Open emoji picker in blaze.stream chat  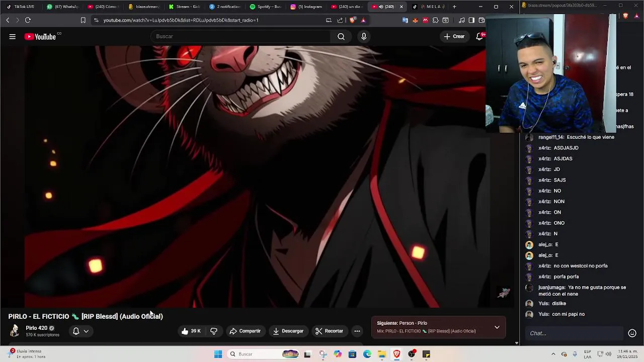[632, 333]
